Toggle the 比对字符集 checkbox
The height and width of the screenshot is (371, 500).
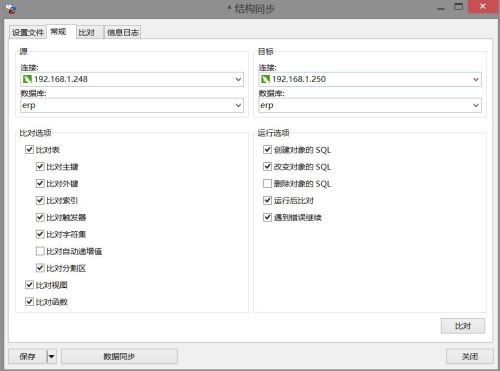click(x=40, y=234)
